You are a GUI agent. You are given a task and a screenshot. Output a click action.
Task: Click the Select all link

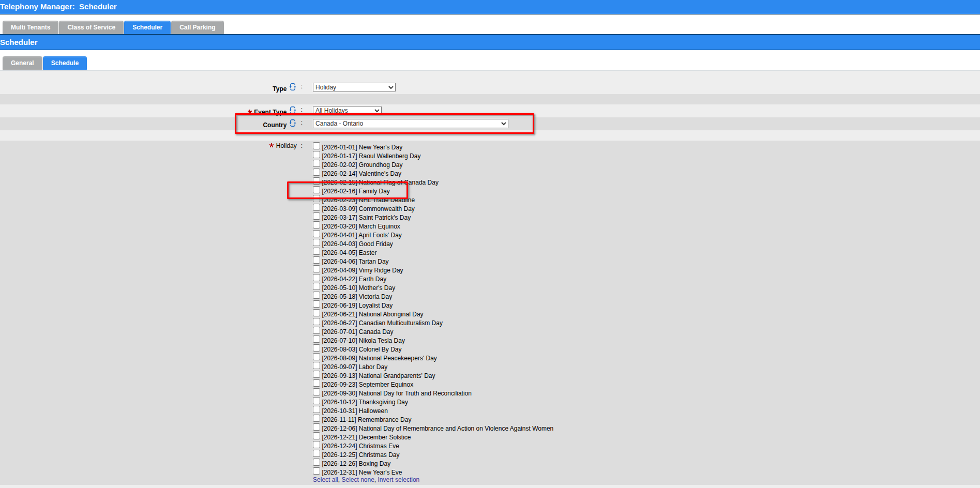(x=325, y=480)
